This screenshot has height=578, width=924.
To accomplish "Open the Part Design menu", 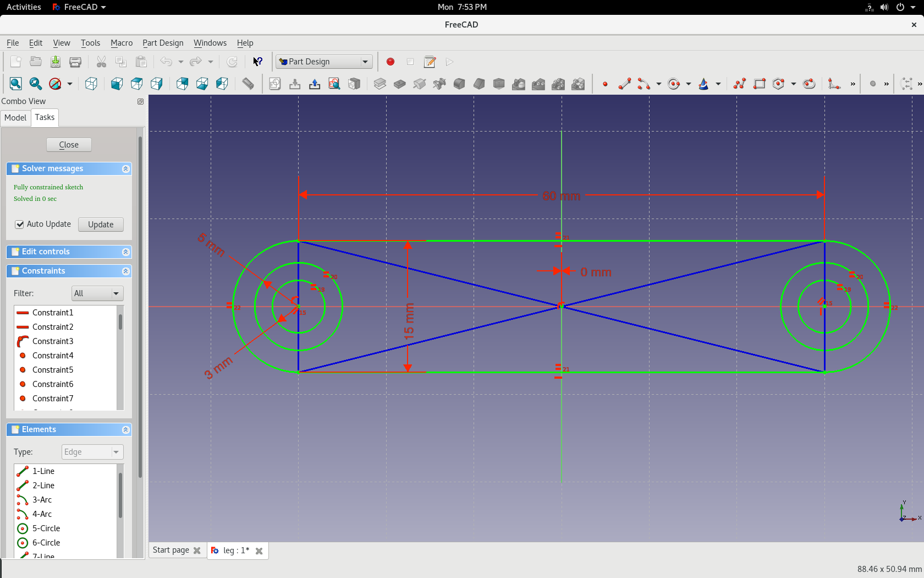I will click(x=163, y=43).
